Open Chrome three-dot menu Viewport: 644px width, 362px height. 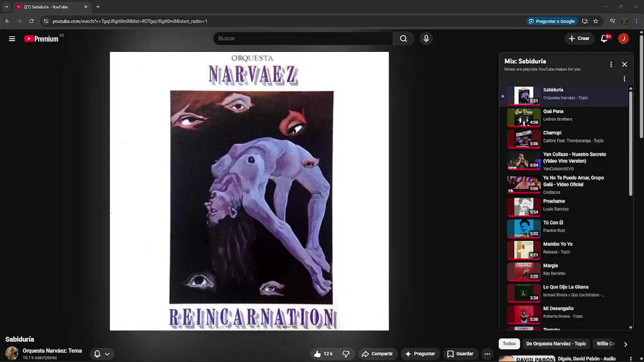pos(637,21)
